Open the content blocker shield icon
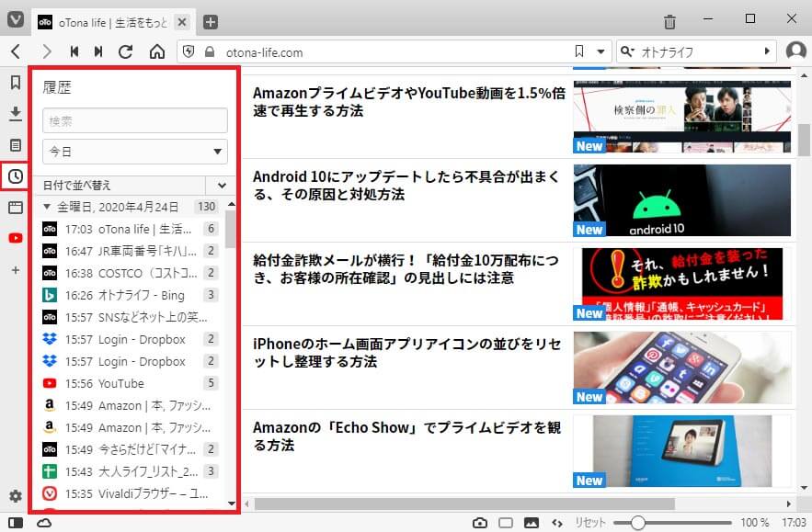 tap(189, 51)
